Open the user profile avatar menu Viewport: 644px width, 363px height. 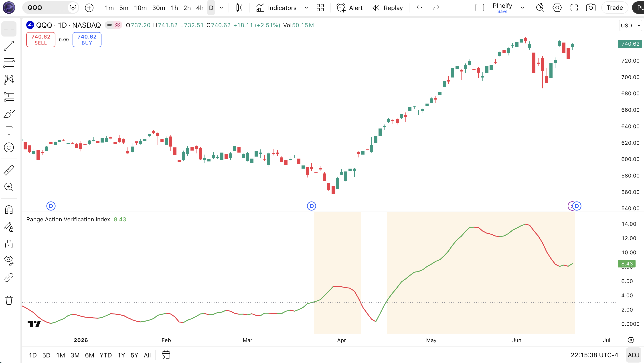click(9, 8)
